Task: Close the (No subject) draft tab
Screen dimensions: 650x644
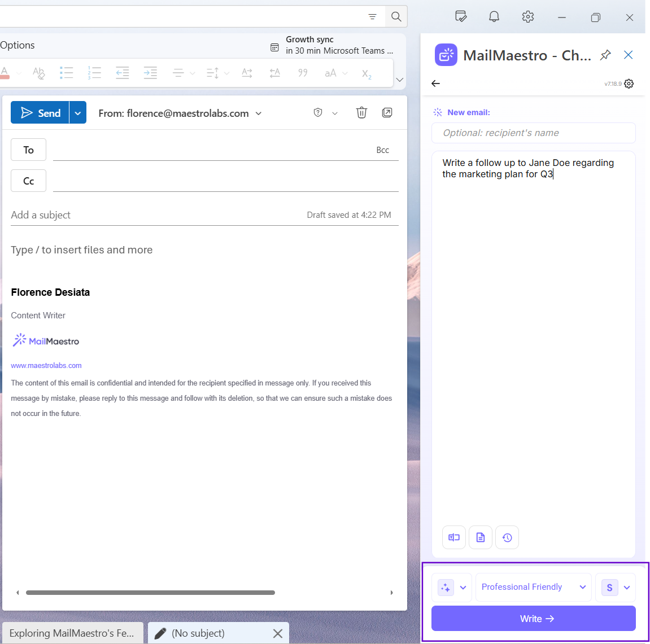Action: pos(278,633)
